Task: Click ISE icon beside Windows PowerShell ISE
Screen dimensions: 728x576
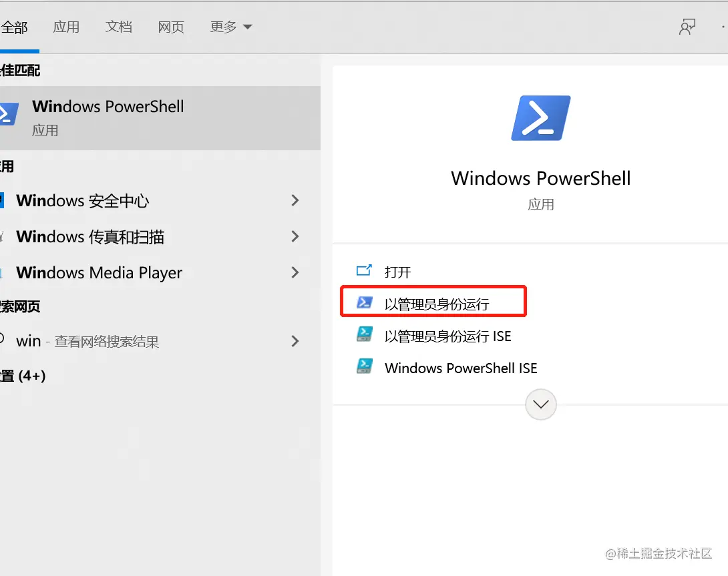Action: point(365,366)
